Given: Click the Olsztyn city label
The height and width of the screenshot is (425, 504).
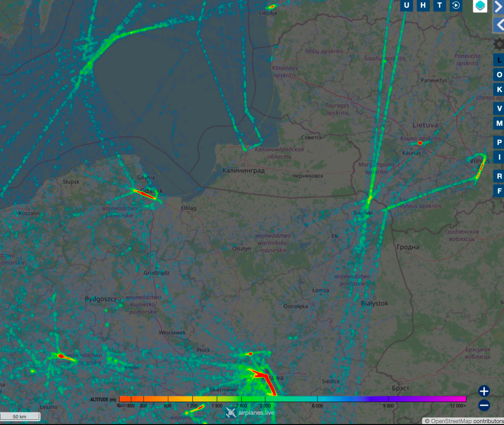Looking at the screenshot, I should (x=241, y=249).
